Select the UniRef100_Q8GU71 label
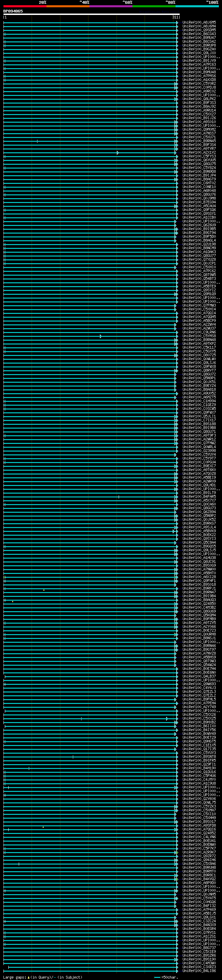 [199, 431]
